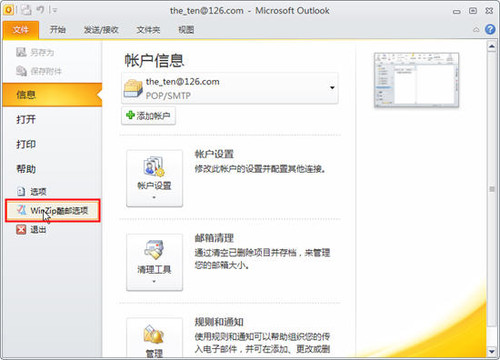Select 打印 in the backstage menu
Image resolution: width=500 pixels, height=360 pixels.
pyautogui.click(x=26, y=144)
